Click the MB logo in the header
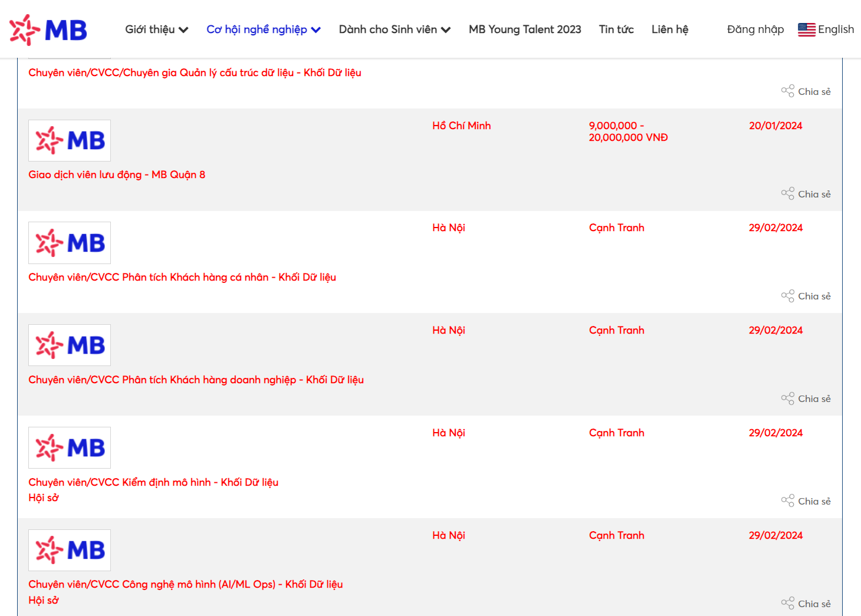The width and height of the screenshot is (861, 616). 48,29
